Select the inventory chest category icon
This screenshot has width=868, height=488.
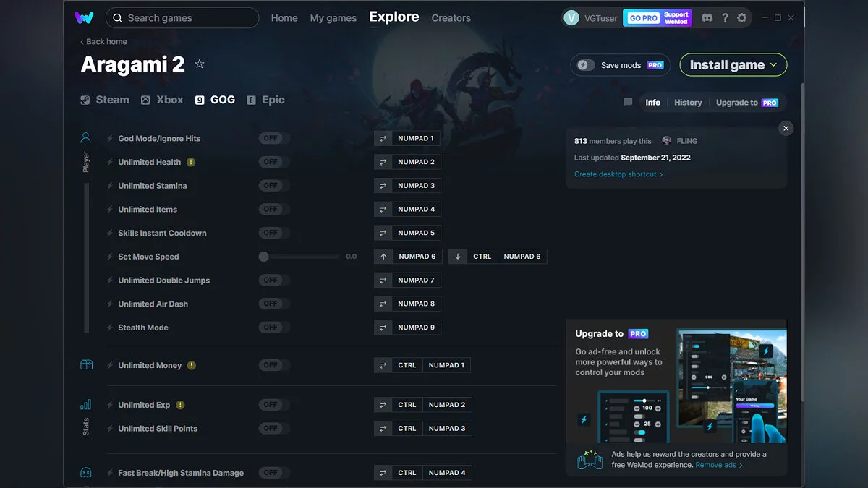point(86,365)
